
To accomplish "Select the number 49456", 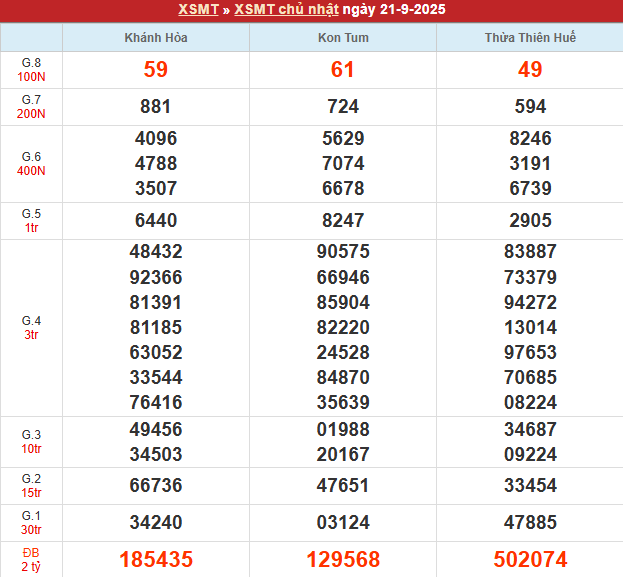I will [156, 430].
